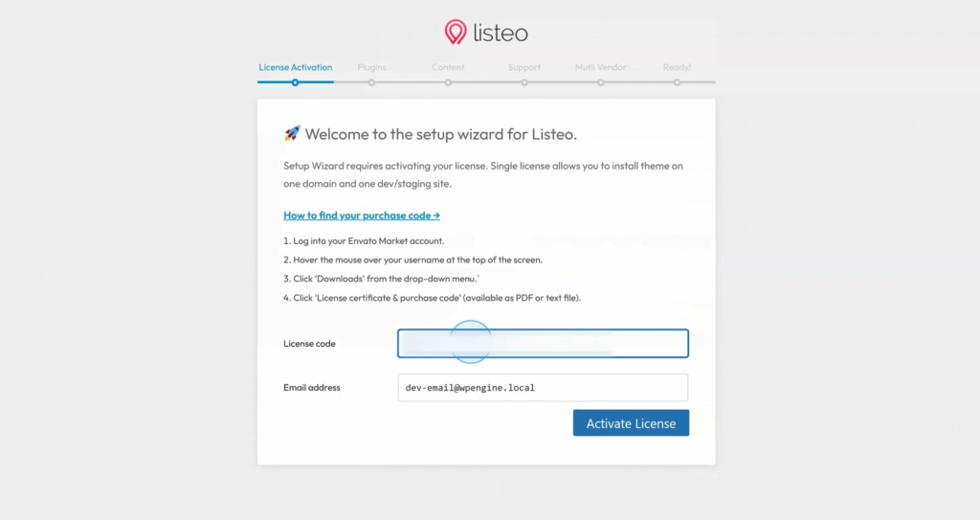
Task: Click the Vendor step dot on progress bar
Action: (x=601, y=82)
